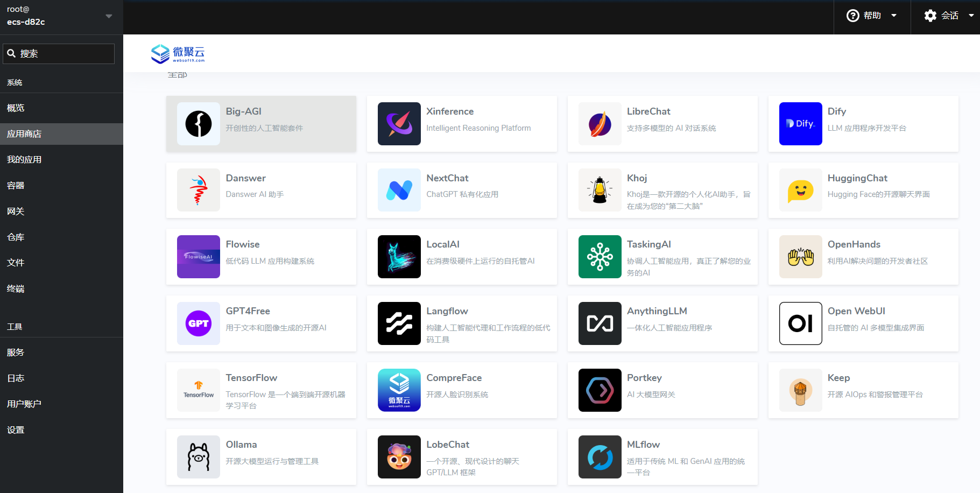This screenshot has height=493, width=980.
Task: Click the MLflow title text
Action: click(643, 445)
